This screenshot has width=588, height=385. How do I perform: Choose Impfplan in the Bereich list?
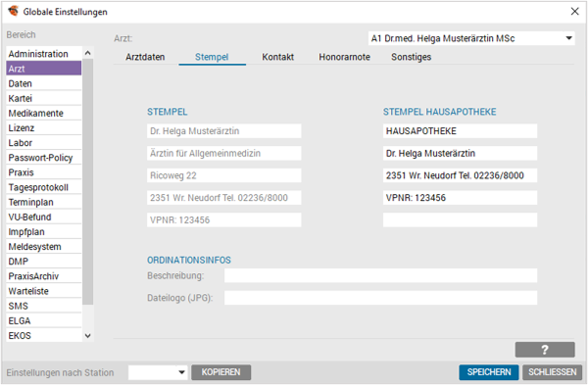[44, 231]
